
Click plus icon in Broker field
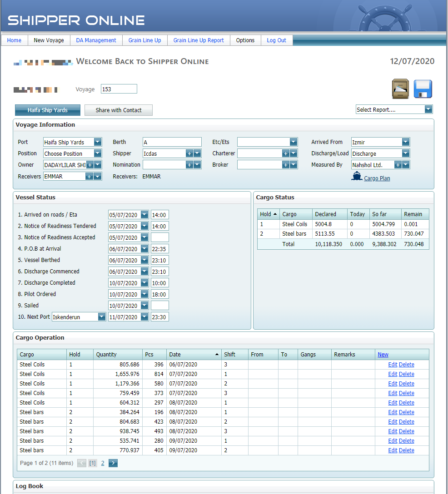pos(285,165)
